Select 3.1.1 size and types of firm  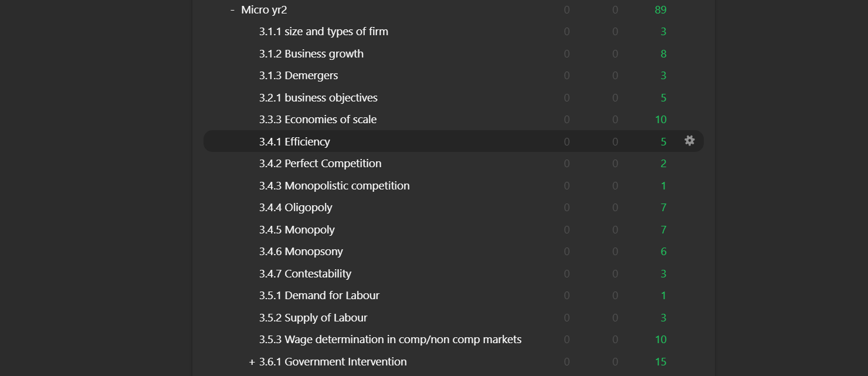[x=323, y=32]
